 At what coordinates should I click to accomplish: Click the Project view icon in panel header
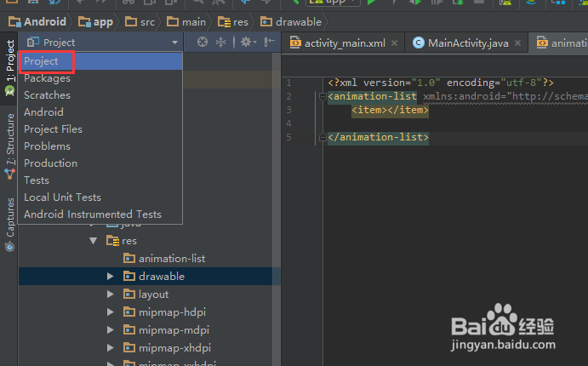[33, 42]
